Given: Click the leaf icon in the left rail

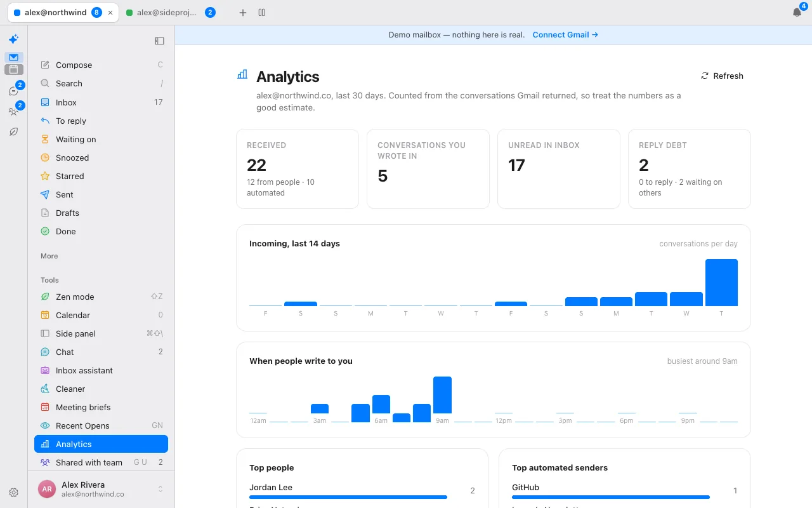Looking at the screenshot, I should 13,132.
